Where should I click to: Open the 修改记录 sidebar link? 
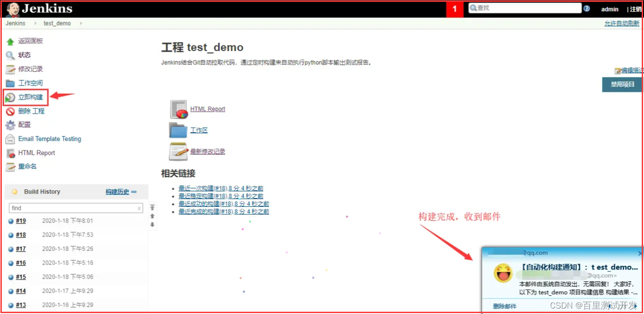coord(30,69)
